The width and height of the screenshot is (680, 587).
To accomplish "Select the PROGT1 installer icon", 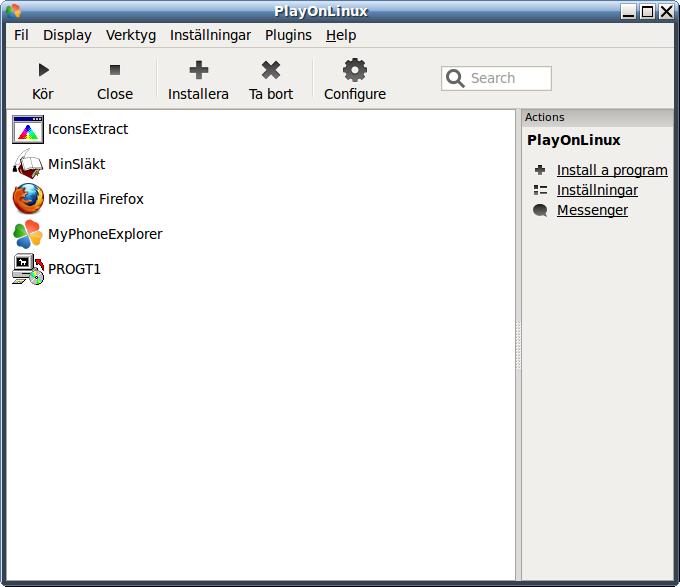I will pos(28,269).
